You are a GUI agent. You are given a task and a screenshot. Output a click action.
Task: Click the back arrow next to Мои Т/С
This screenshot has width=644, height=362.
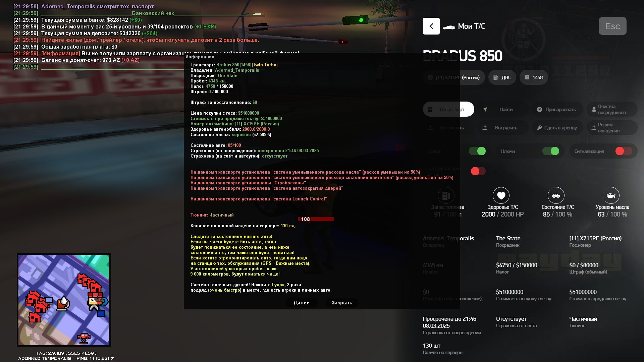pos(431,26)
